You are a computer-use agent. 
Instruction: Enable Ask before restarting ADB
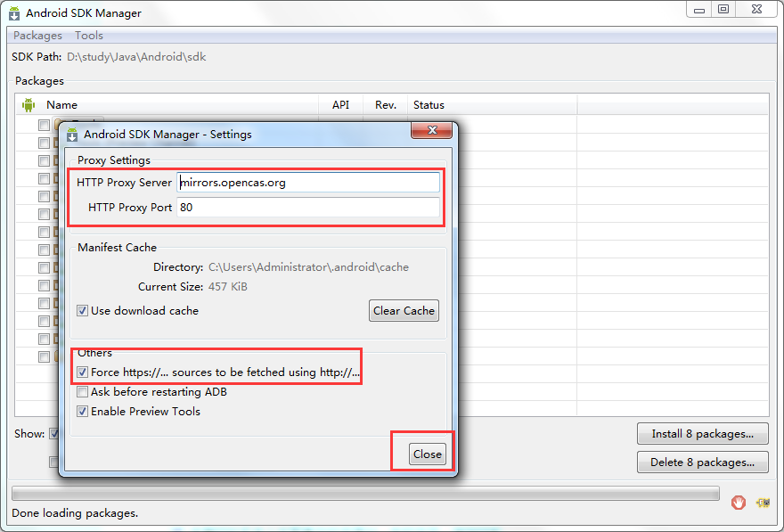click(83, 391)
